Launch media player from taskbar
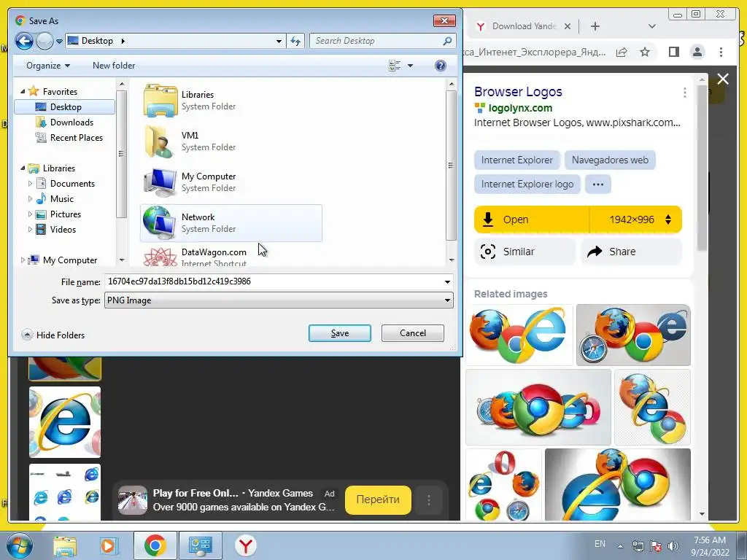The width and height of the screenshot is (747, 560). tap(108, 545)
